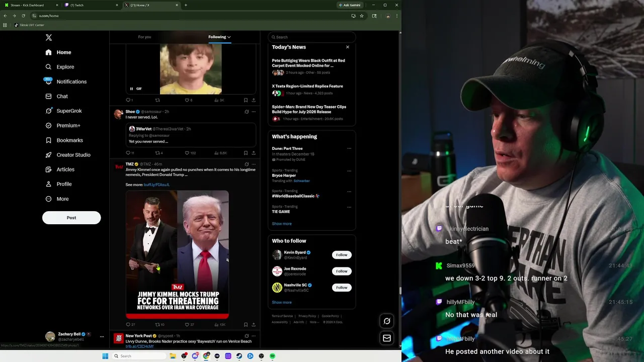Open the floating Grok button

pos(387,321)
